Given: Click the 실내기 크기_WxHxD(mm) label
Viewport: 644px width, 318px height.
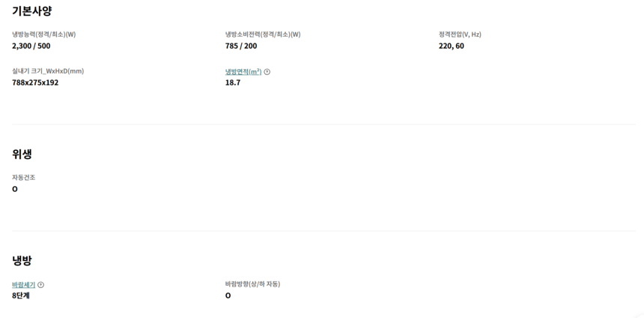Looking at the screenshot, I should (48, 71).
